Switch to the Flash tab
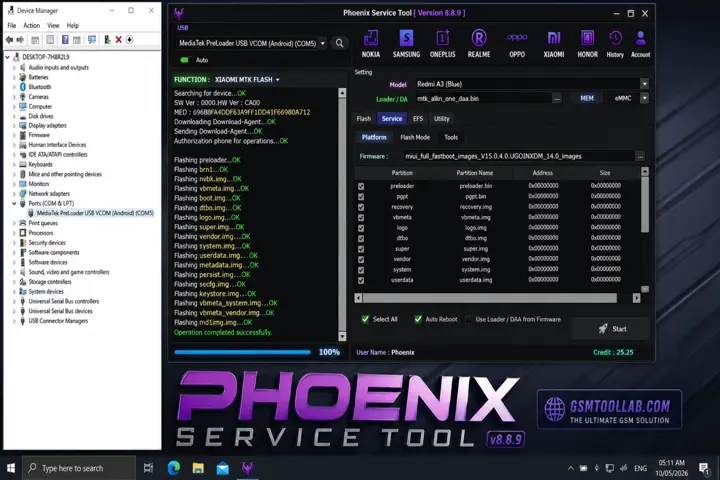Screen dimensions: 720x480 (364, 119)
